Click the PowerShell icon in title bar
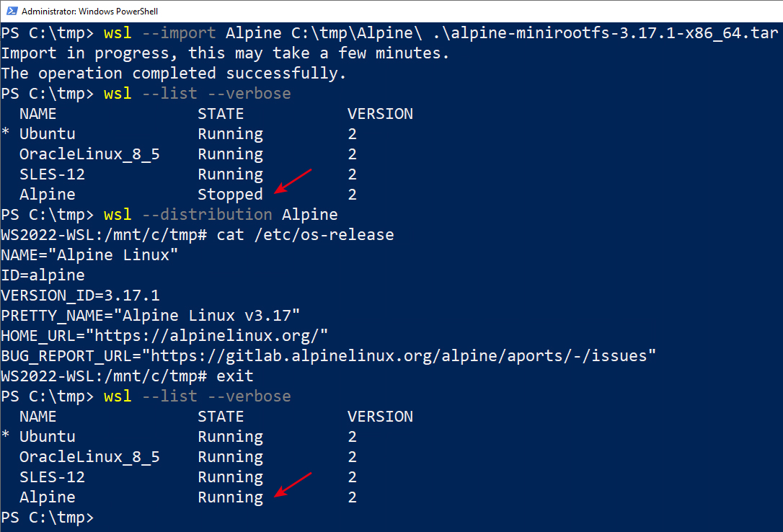This screenshot has height=532, width=783. (12, 11)
